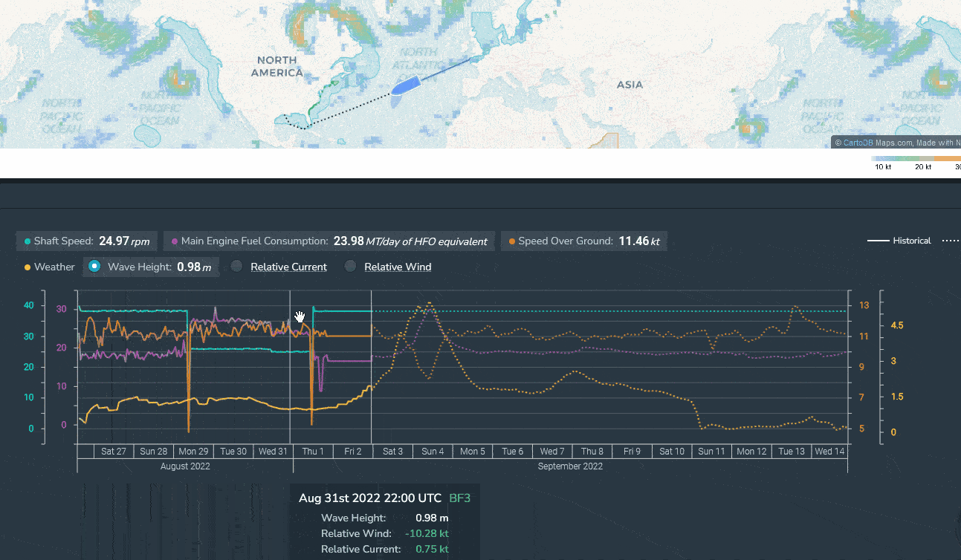Image resolution: width=961 pixels, height=560 pixels.
Task: Click the Wed 14 date on timeline
Action: tap(829, 452)
